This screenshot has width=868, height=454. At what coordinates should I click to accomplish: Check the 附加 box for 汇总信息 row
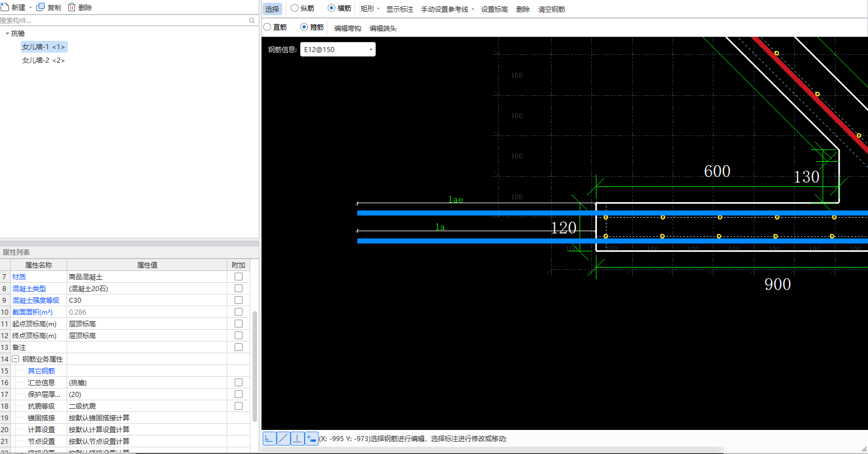[239, 382]
